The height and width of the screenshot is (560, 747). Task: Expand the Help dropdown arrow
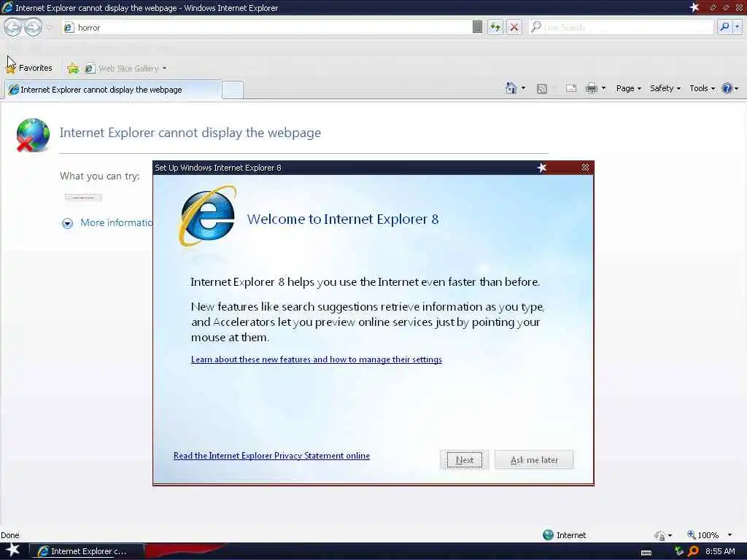(737, 88)
